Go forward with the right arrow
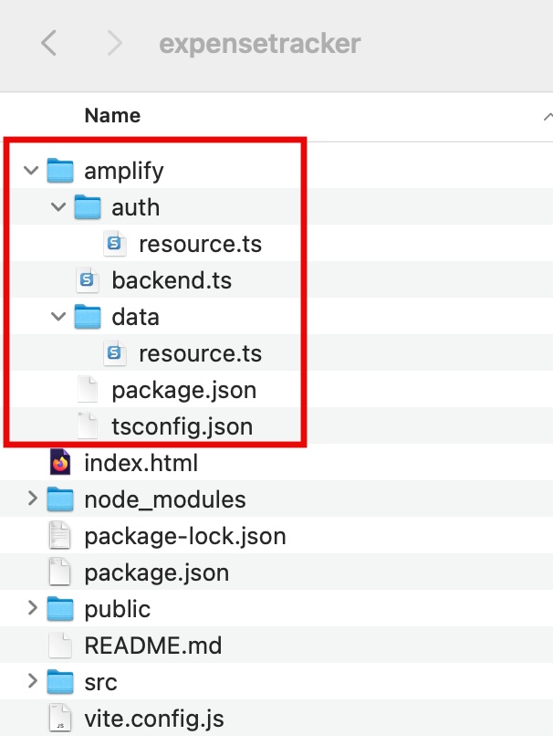This screenshot has width=553, height=756. coord(115,43)
